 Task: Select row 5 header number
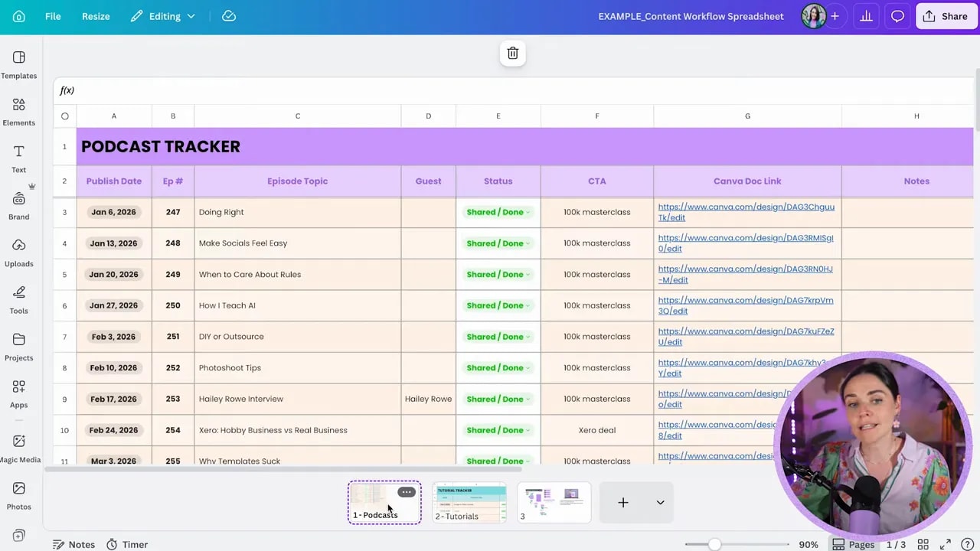coord(64,274)
